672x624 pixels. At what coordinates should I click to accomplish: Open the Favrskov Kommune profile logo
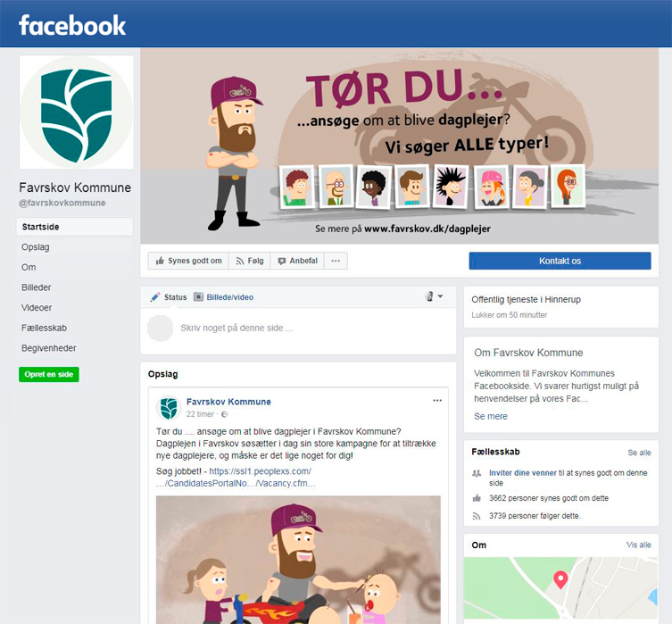click(x=76, y=112)
